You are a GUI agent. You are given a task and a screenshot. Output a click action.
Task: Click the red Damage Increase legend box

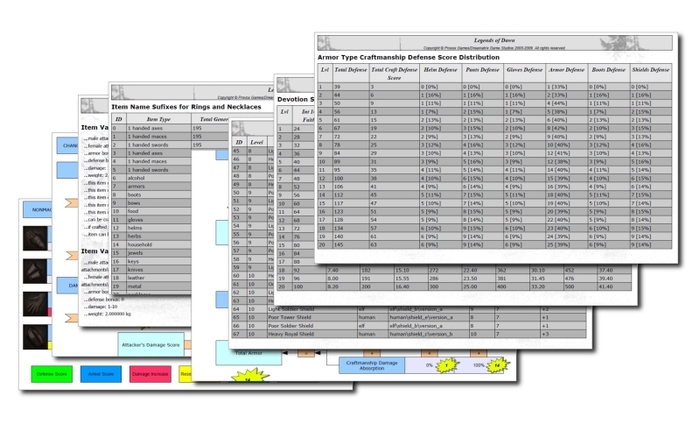click(x=150, y=374)
